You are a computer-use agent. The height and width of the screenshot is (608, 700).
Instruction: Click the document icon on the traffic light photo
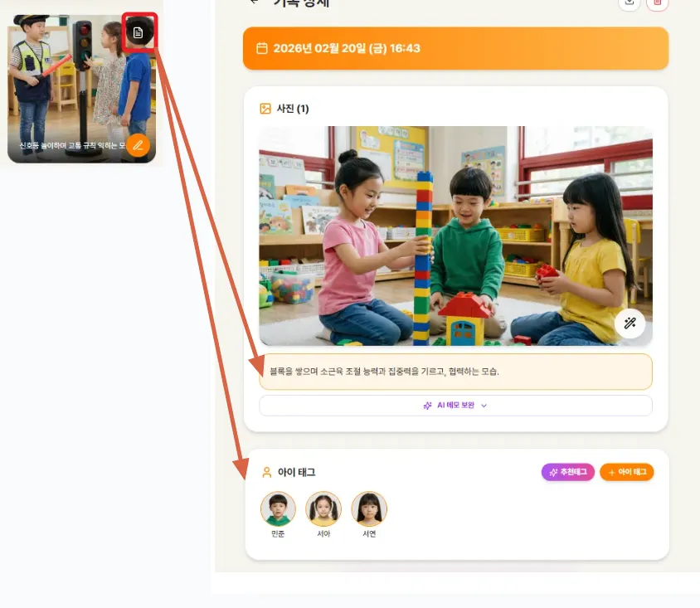139,33
